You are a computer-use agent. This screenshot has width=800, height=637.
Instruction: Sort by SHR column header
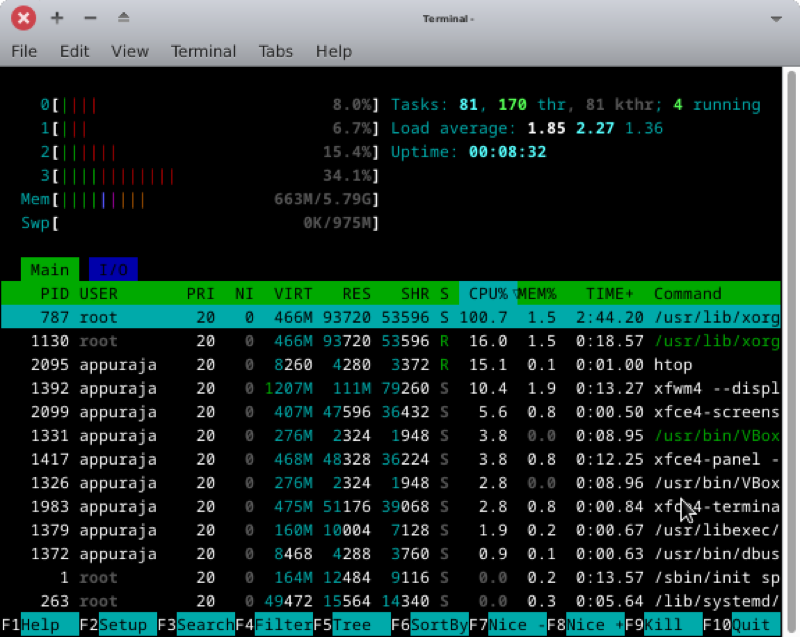click(415, 294)
